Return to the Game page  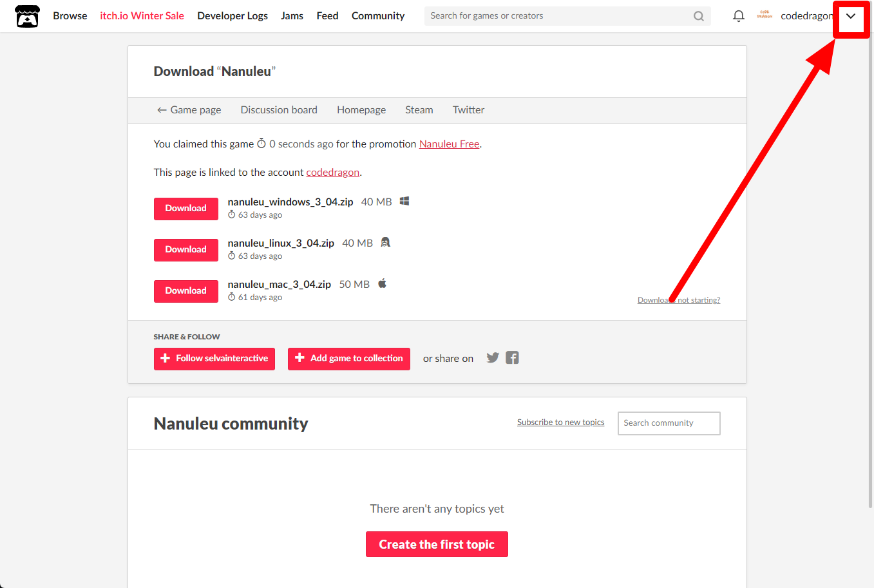pyautogui.click(x=189, y=110)
